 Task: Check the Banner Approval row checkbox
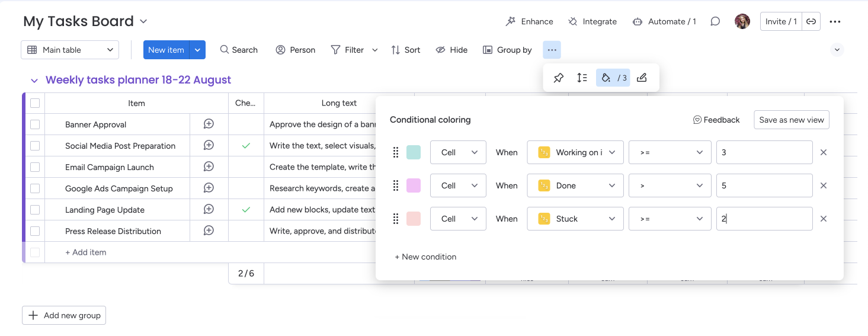tap(35, 124)
